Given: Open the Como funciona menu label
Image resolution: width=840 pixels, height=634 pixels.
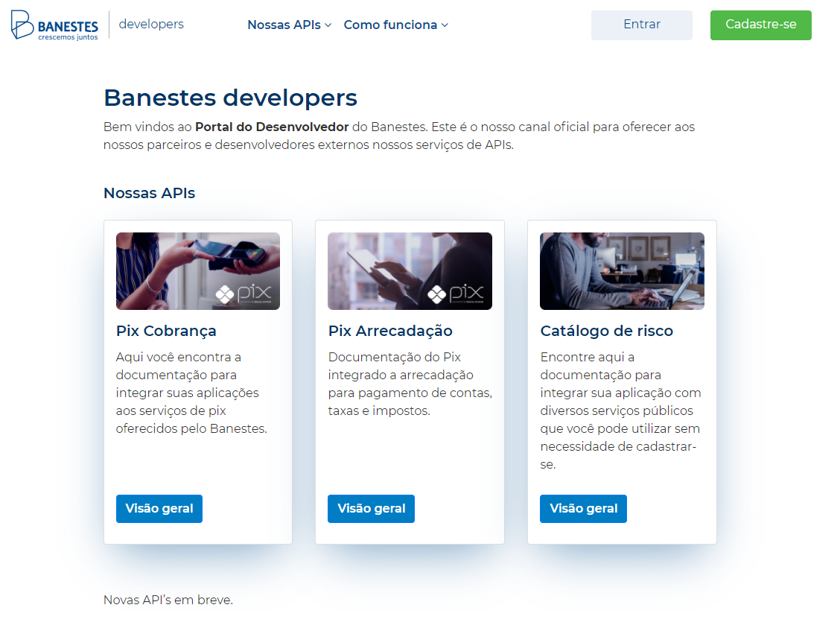Looking at the screenshot, I should pos(390,25).
